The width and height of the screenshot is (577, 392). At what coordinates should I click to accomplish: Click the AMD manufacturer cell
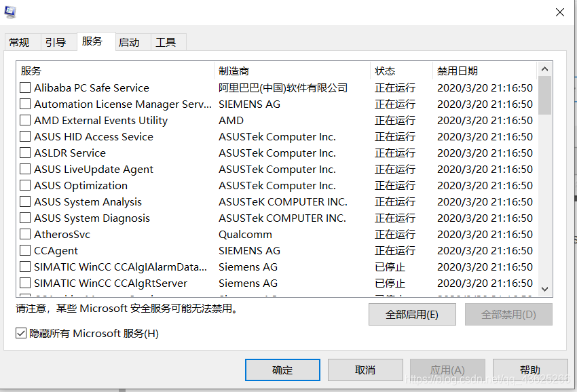[x=231, y=120]
